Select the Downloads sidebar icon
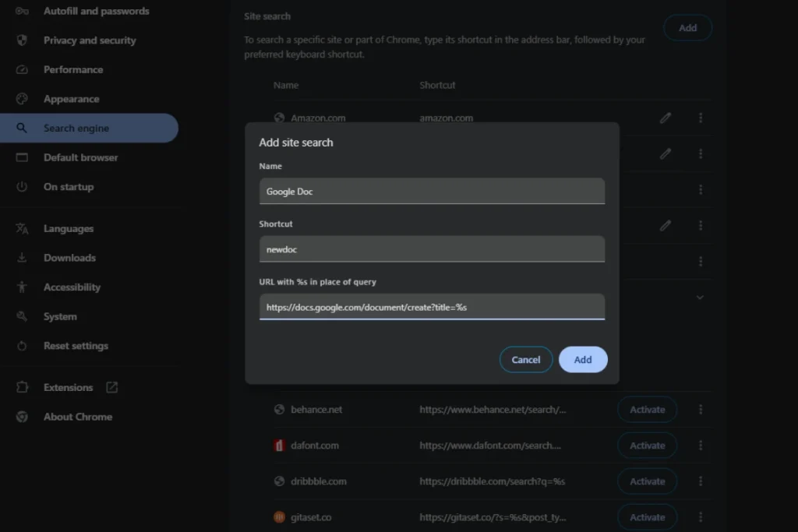This screenshot has height=532, width=798. 21,258
